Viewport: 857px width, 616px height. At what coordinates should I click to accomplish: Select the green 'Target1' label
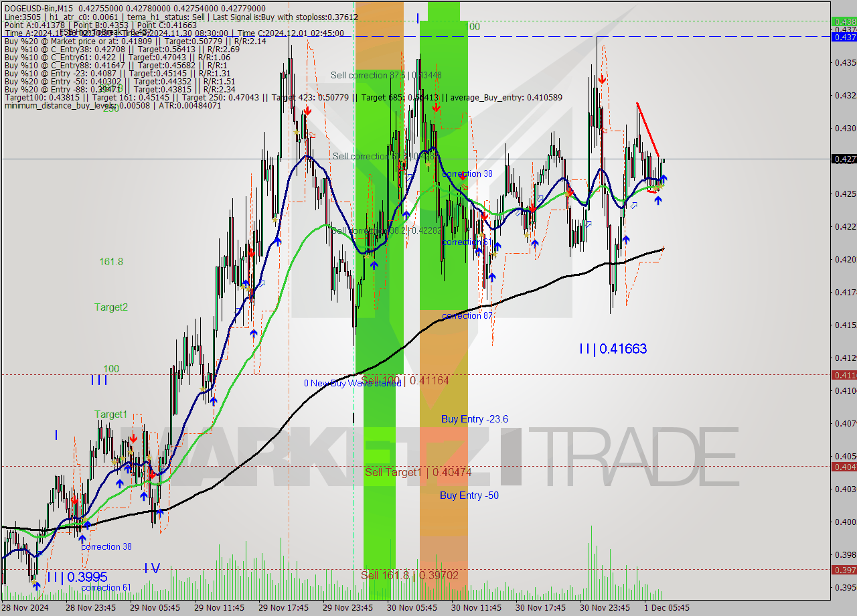point(110,414)
